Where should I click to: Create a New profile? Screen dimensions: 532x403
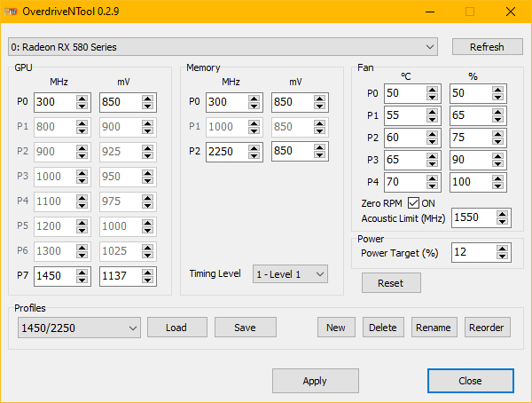(336, 328)
